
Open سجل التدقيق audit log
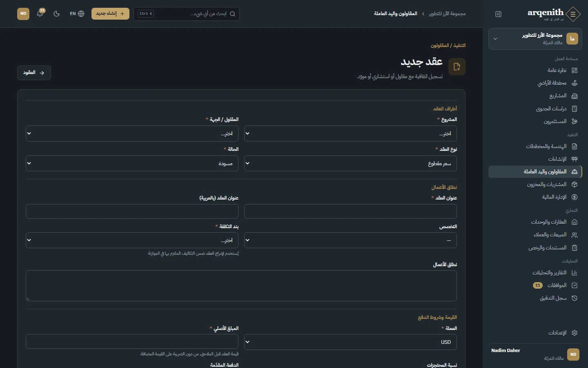point(535,298)
